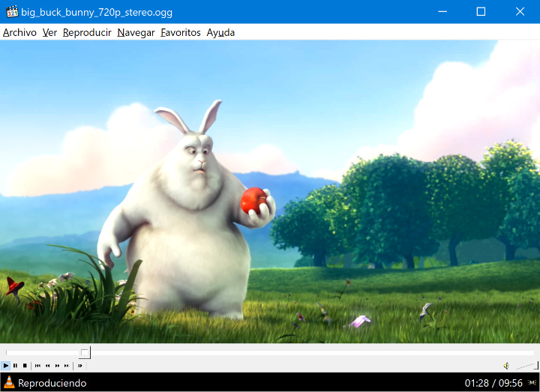Click the VLC cone icon in status bar
540x392 pixels.
(x=9, y=382)
